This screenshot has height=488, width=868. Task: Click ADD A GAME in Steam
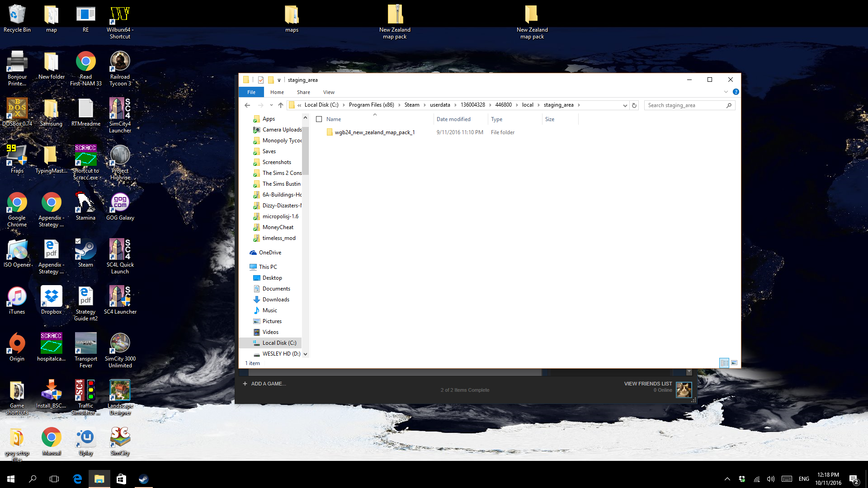point(264,384)
